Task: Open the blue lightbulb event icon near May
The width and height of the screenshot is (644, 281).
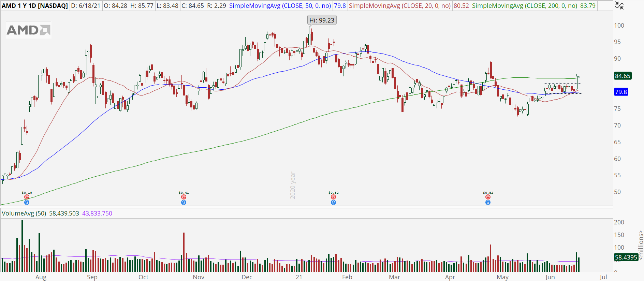Action: point(488,203)
